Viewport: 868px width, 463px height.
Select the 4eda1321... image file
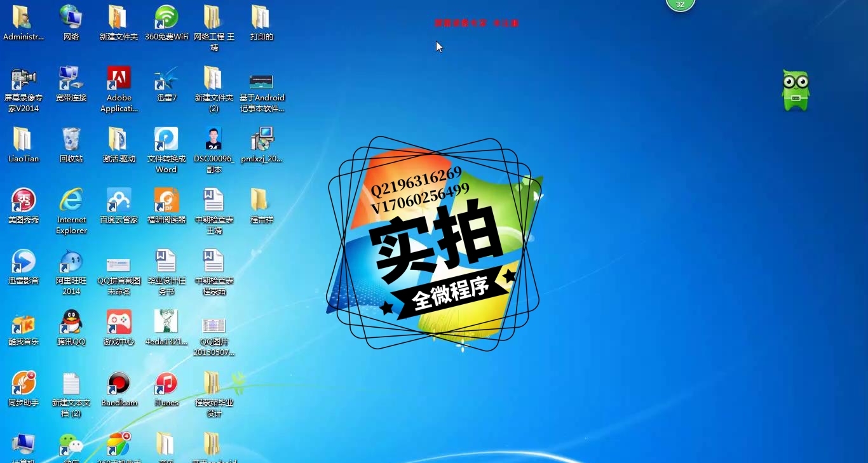[x=166, y=328]
